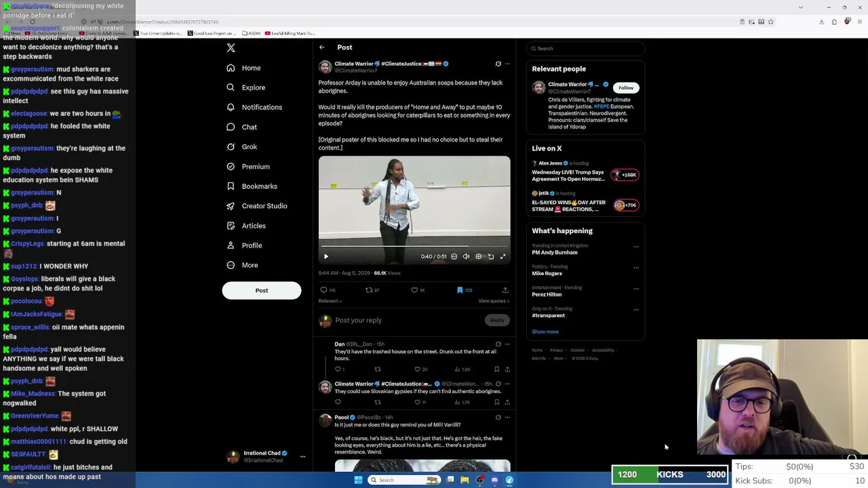Click the X search box
Viewport: 868px width, 488px height.
pos(586,48)
